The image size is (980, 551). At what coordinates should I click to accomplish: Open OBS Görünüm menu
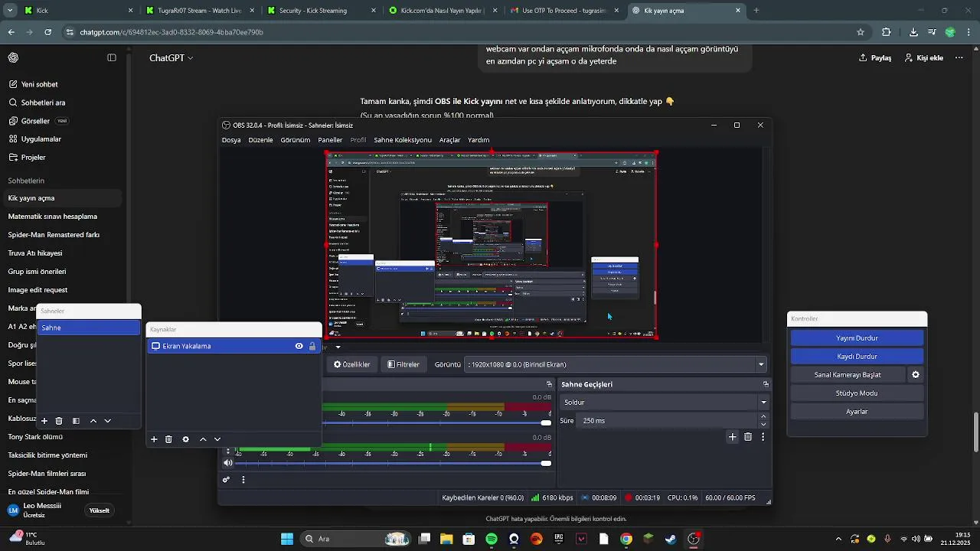click(296, 140)
